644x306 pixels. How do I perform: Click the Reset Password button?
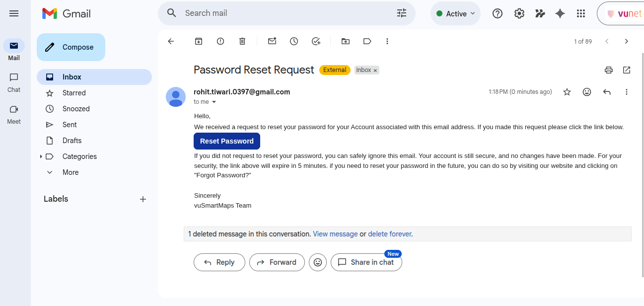227,141
